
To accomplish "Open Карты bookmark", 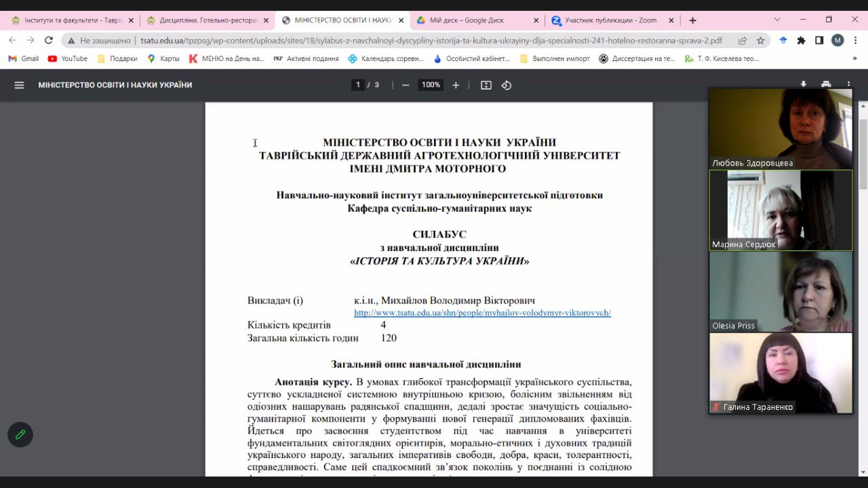I will pos(163,58).
